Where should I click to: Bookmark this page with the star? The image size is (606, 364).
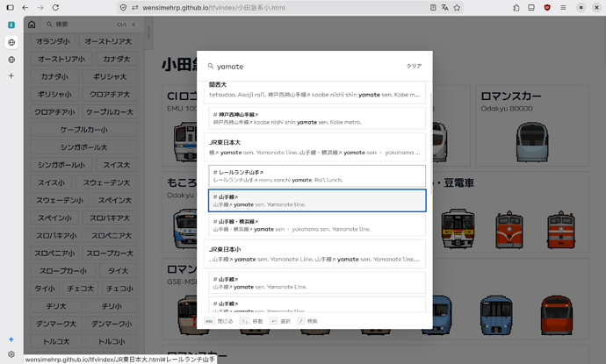pos(457,7)
